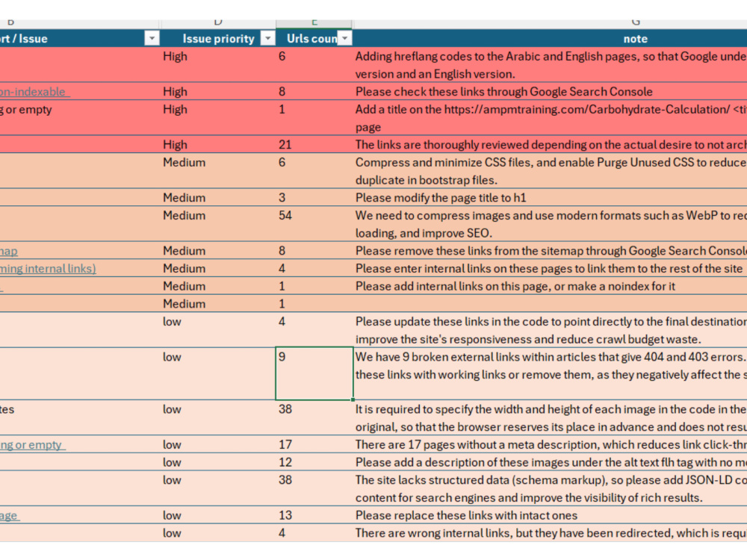Select the Urls count cell showing 12
The image size is (747, 560).
(x=314, y=462)
